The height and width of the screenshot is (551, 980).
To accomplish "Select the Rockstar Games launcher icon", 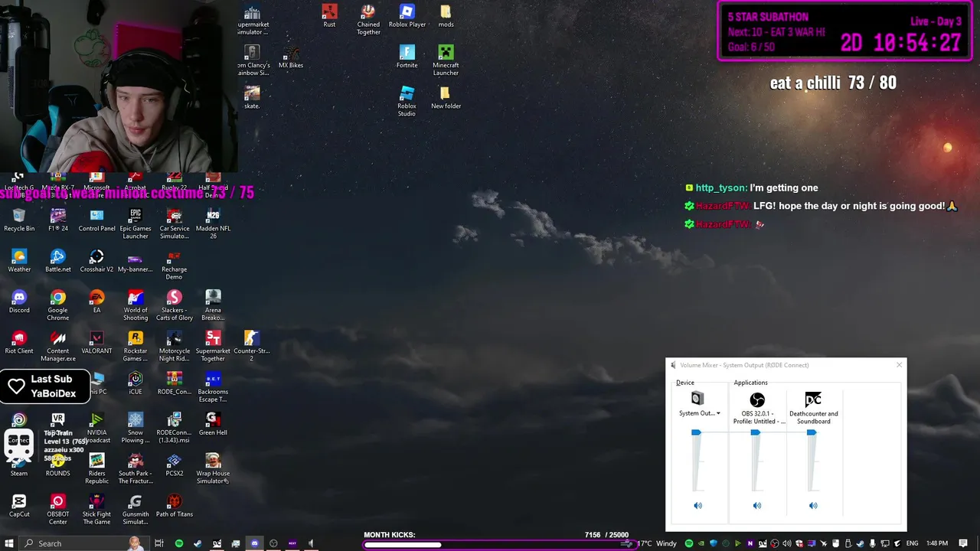I will pos(136,345).
